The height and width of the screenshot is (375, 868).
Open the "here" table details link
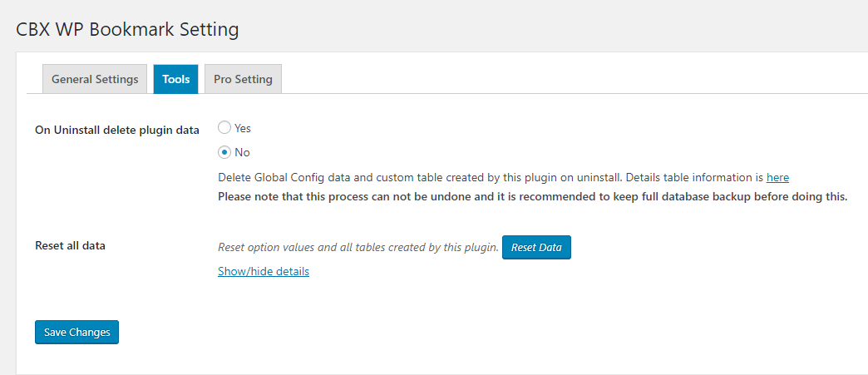tap(777, 177)
